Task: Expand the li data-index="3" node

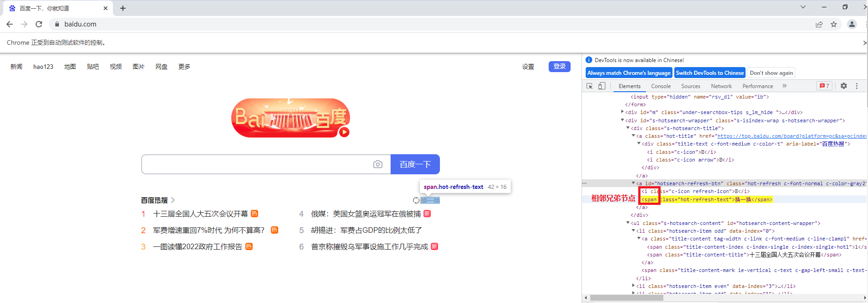Action: pos(633,286)
